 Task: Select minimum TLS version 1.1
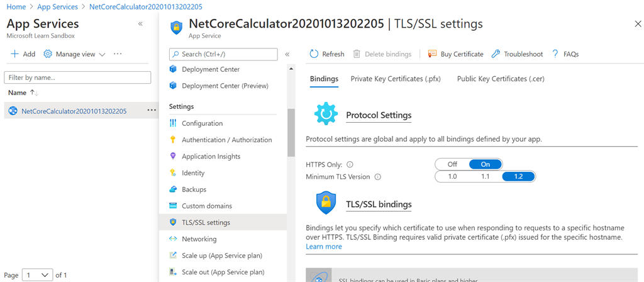[x=486, y=177]
